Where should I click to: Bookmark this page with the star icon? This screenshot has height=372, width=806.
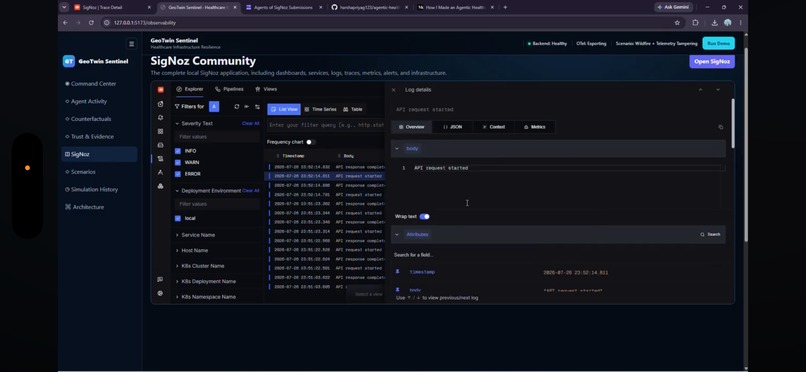[677, 23]
